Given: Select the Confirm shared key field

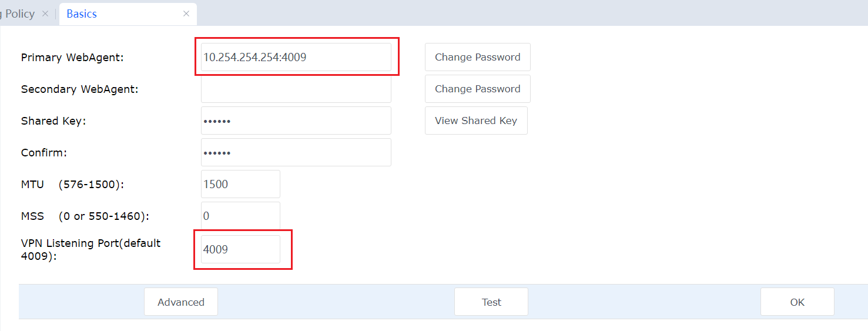Looking at the screenshot, I should click(x=296, y=152).
